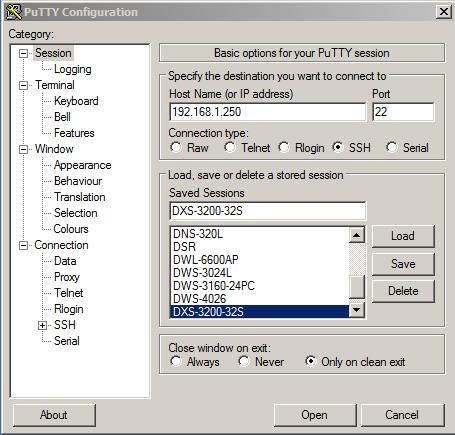
Task: Click the Host Name input field
Action: pos(268,112)
